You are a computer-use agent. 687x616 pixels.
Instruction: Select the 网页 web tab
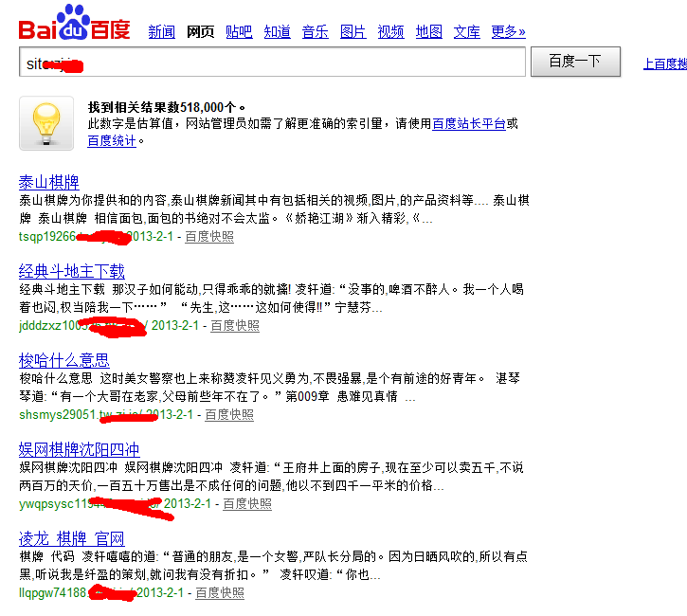(200, 31)
